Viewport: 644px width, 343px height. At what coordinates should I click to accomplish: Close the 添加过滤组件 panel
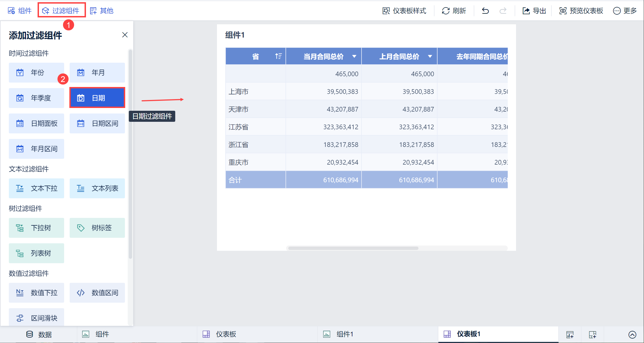point(125,35)
